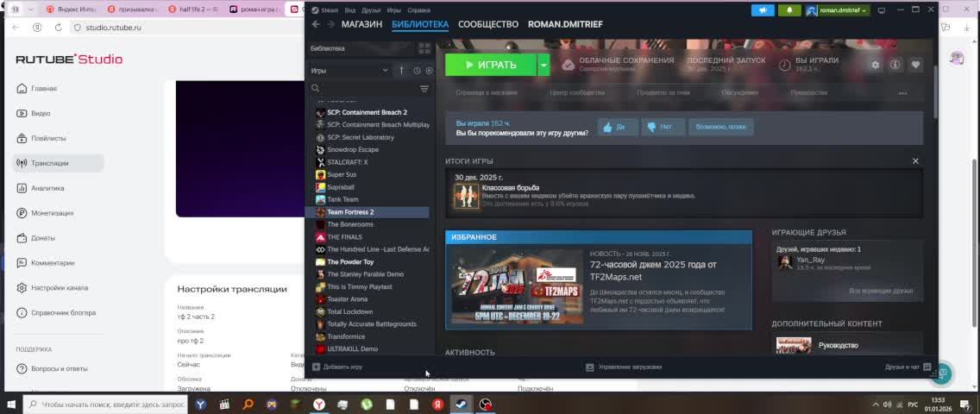Screen dimensions: 980x414
Task: Open the Вид menu
Action: pos(350,10)
